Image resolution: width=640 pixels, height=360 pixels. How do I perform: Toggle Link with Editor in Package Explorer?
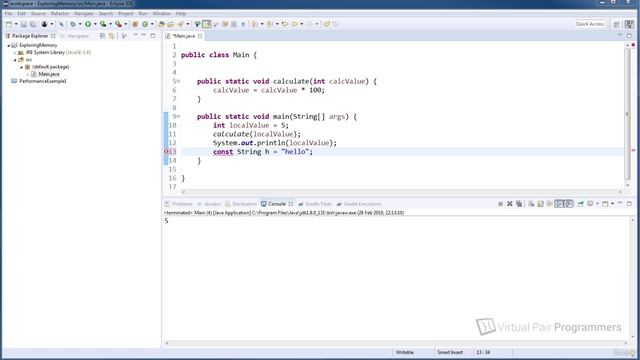coord(111,36)
